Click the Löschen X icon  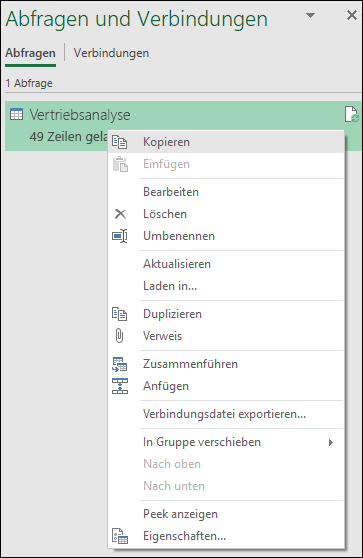point(120,214)
